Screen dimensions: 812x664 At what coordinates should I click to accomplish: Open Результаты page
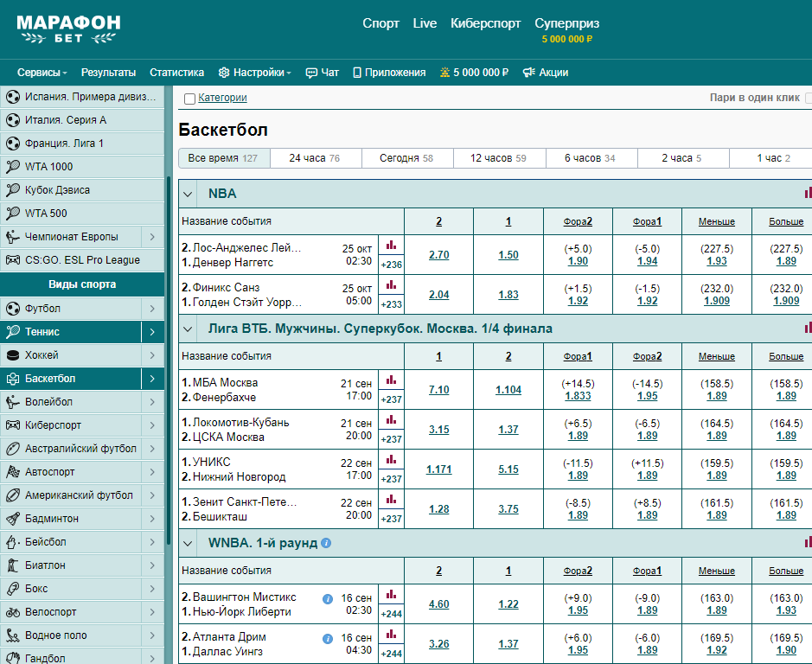pyautogui.click(x=108, y=73)
